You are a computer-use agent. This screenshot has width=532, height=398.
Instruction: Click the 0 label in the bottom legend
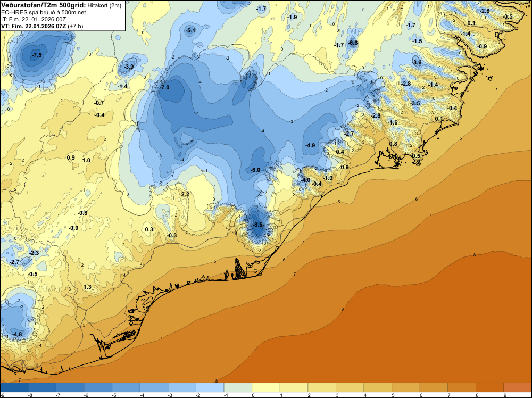pyautogui.click(x=253, y=395)
